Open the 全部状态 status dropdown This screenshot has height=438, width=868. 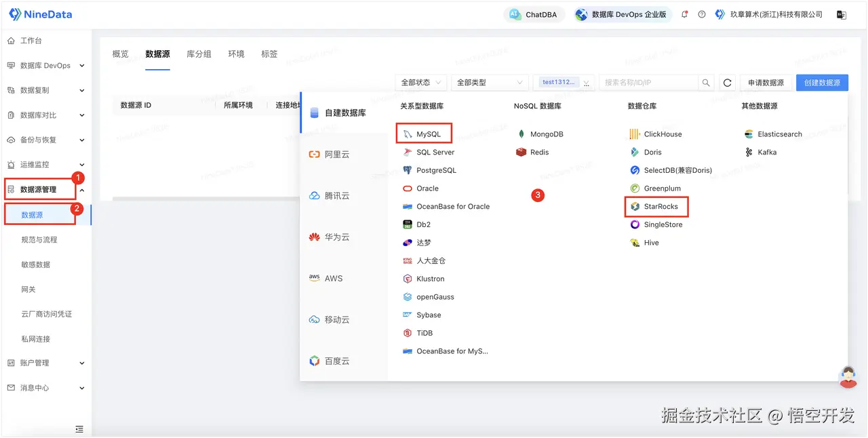420,83
